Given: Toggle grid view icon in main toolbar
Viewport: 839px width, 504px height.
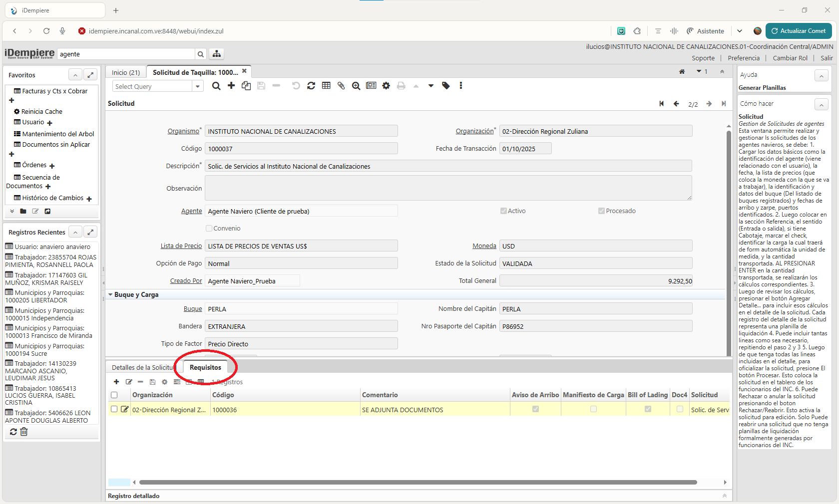Looking at the screenshot, I should tap(326, 86).
